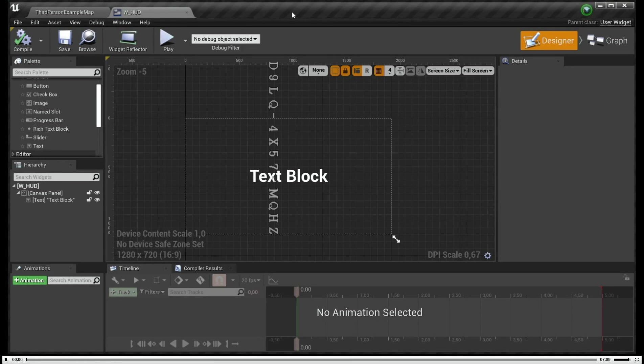The image size is (644, 364).
Task: Step one frame backward in the timeline
Action: click(162, 344)
